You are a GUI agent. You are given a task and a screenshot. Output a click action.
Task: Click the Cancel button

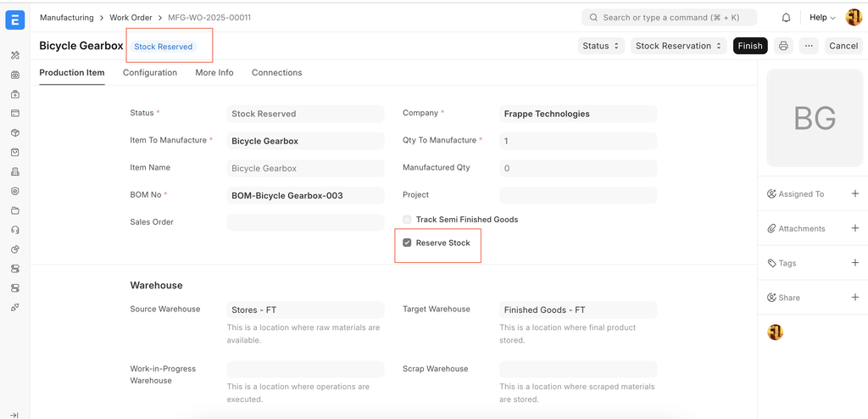[x=843, y=46]
